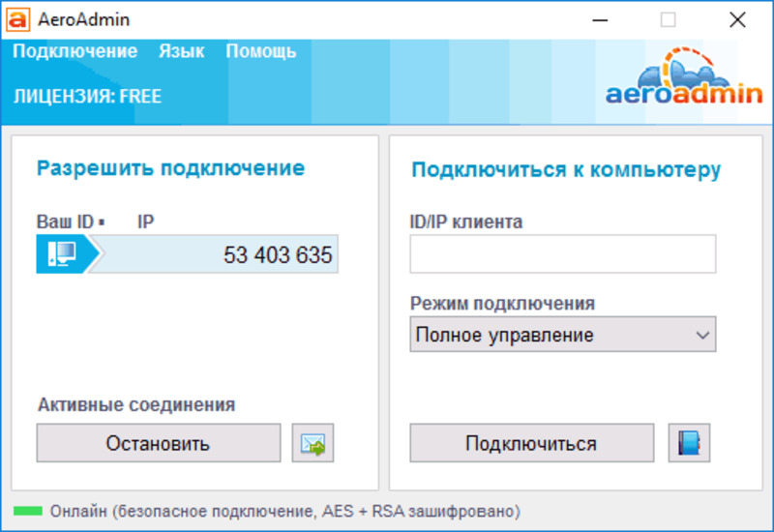Click the Онлайн secure connection status text
Screen dimensions: 774x532
[x=284, y=512]
